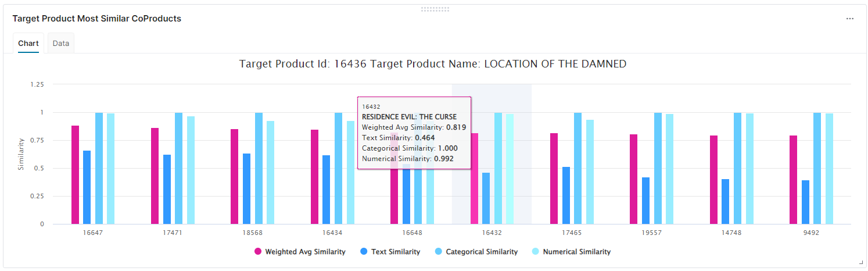Click the Text Similarity bar for product 17471
The width and height of the screenshot is (868, 271).
tap(167, 189)
